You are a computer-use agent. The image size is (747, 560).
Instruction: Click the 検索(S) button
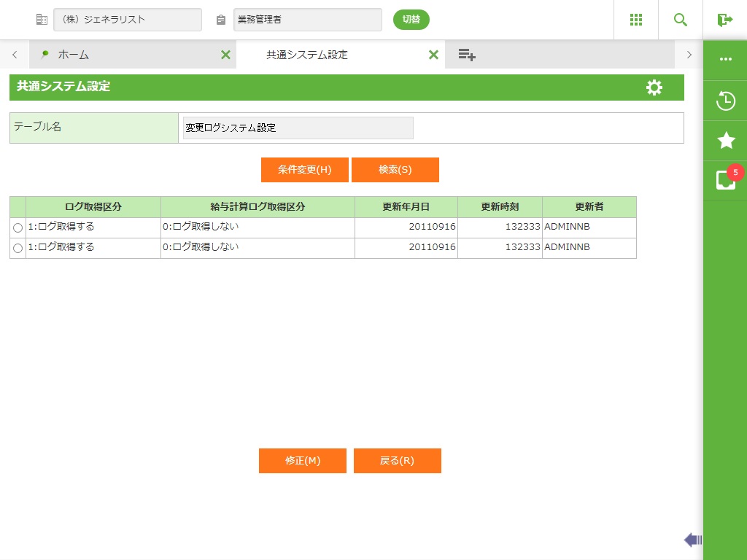pyautogui.click(x=395, y=170)
